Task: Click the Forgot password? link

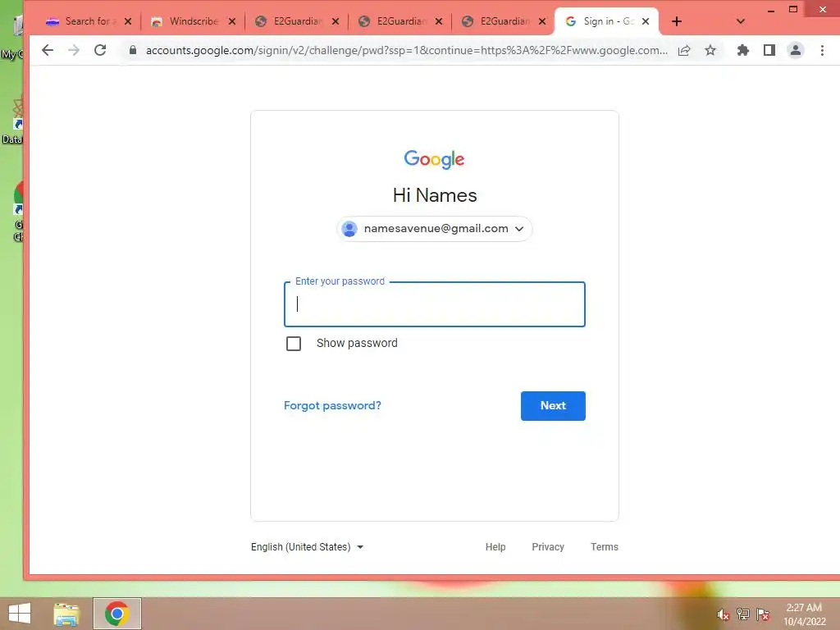Action: pyautogui.click(x=332, y=405)
